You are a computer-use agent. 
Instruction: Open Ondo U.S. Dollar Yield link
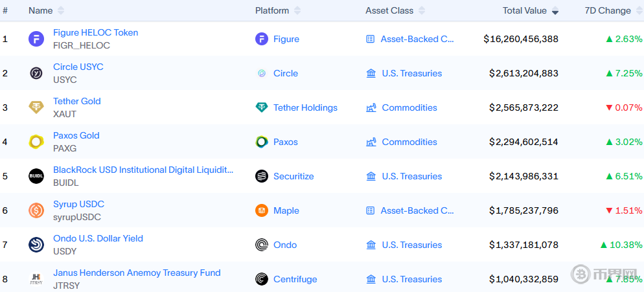point(98,238)
